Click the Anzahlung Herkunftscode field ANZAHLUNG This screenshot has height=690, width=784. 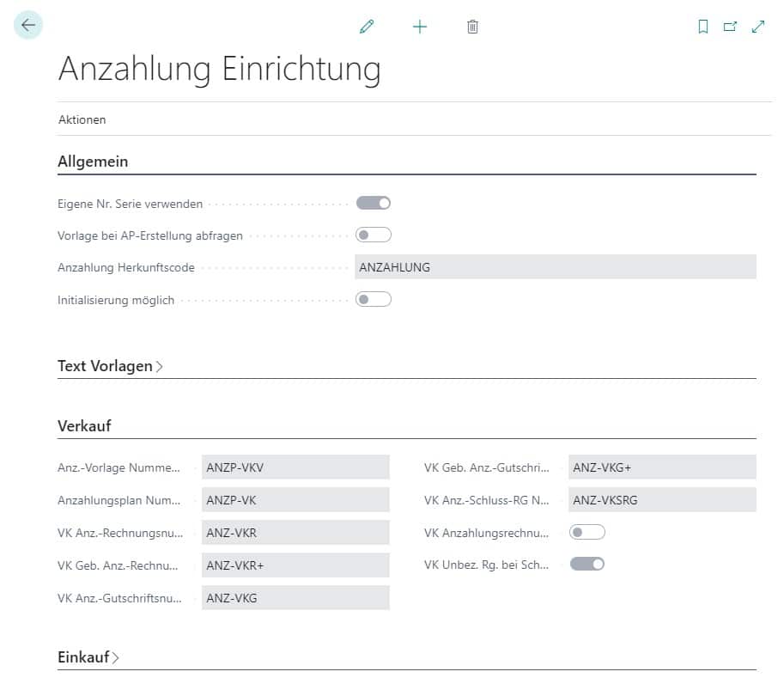point(556,267)
